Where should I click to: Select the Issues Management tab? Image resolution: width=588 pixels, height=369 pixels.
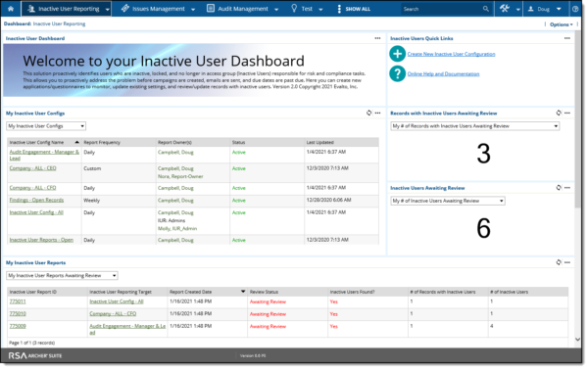[x=158, y=9]
